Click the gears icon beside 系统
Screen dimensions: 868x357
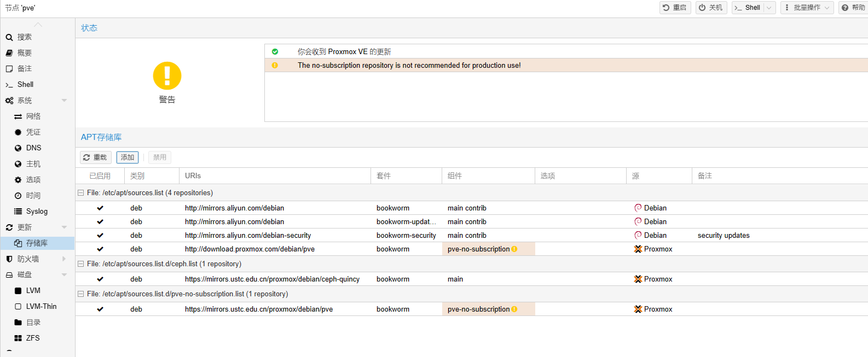click(x=9, y=101)
